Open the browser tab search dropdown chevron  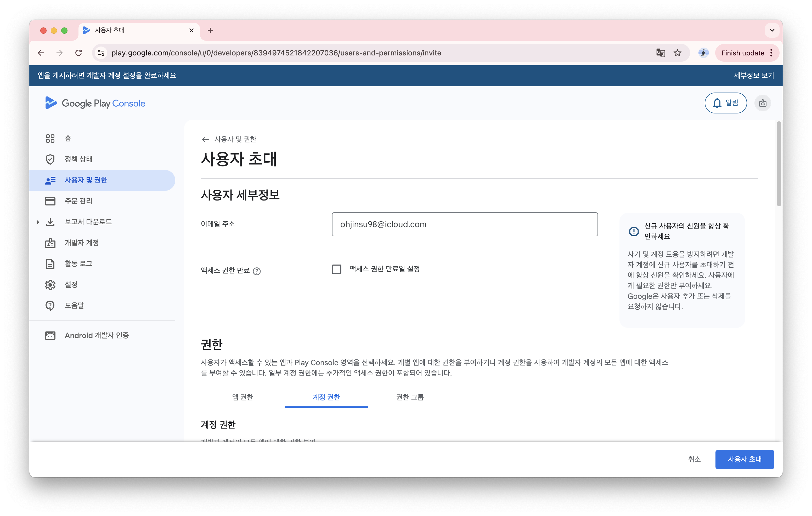coord(772,30)
